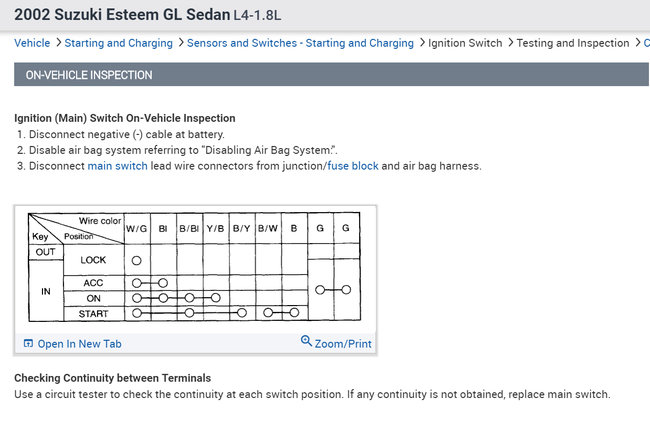This screenshot has width=650, height=429.
Task: Open Sensors and Switches - Starting and Charging
Action: click(x=300, y=43)
